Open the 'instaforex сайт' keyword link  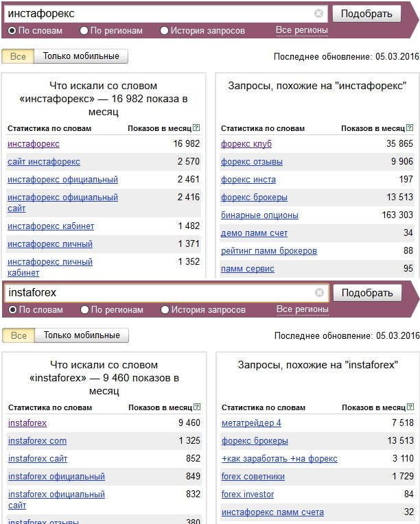(x=38, y=458)
